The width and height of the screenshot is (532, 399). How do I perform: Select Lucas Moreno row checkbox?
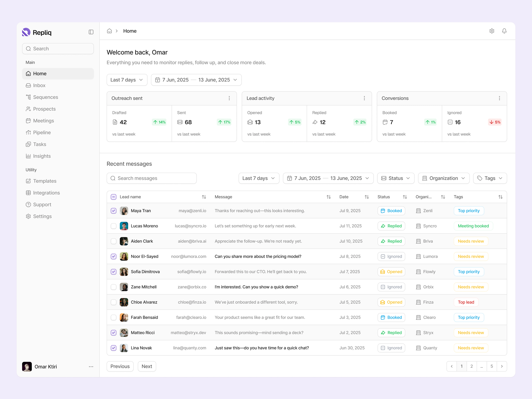tap(114, 226)
